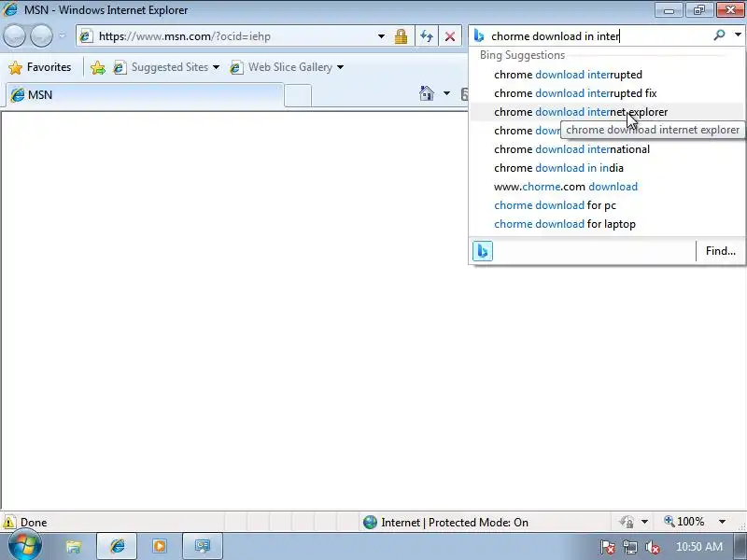Click the magnifier Search button

(719, 35)
